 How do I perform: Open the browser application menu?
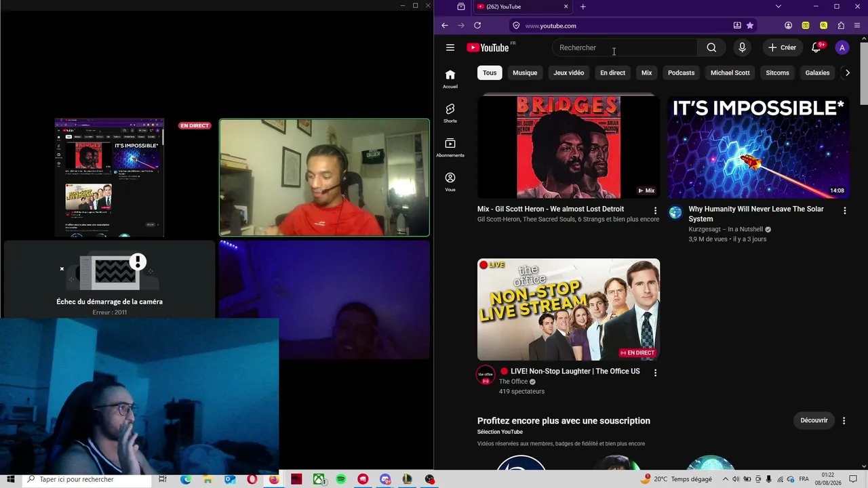coord(858,26)
